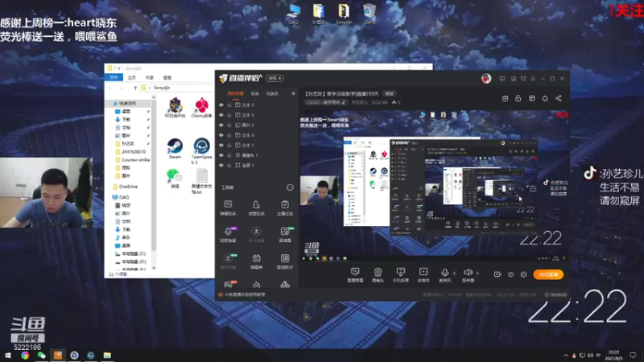Open the recent locations arrow in Explorer

128,88
